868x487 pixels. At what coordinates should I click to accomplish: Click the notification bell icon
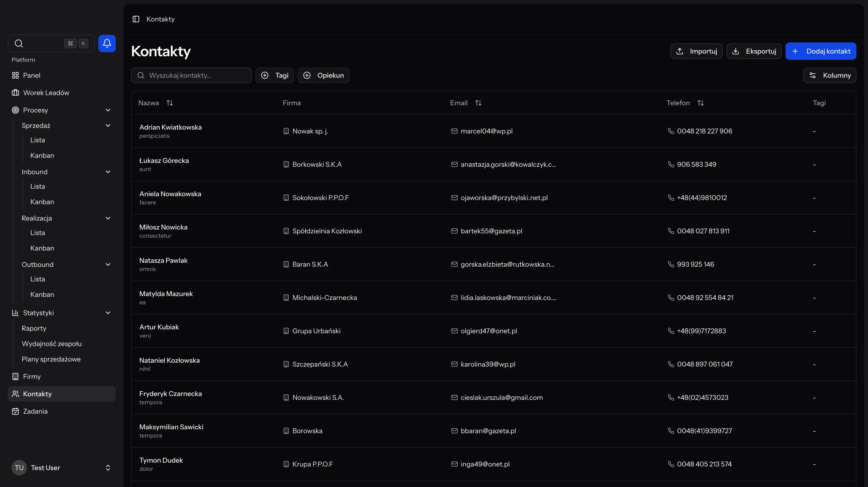click(107, 43)
